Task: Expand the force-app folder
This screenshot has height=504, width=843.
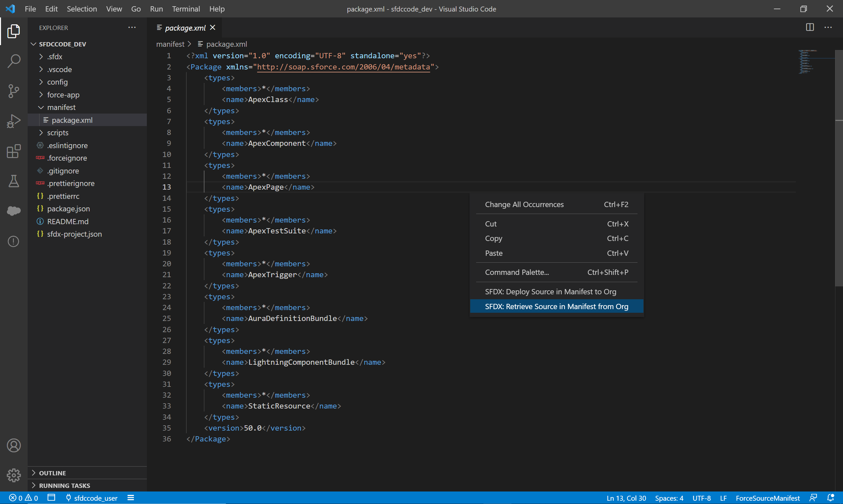Action: click(x=63, y=95)
